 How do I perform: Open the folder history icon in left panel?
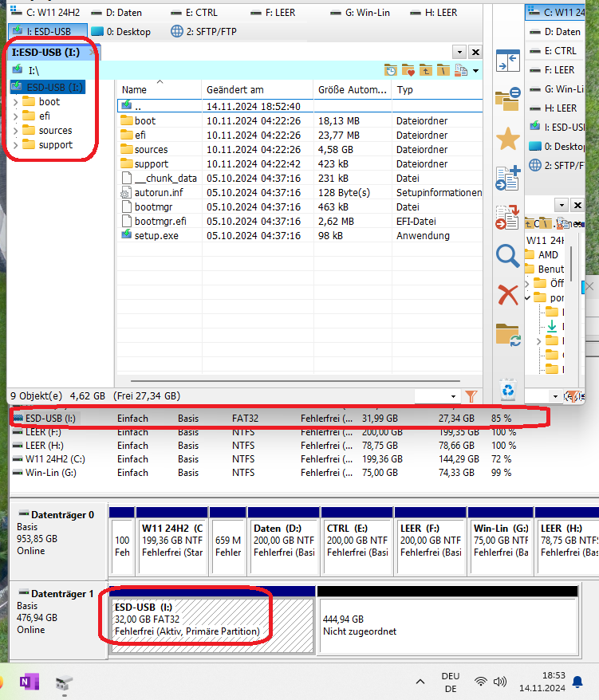tap(390, 70)
